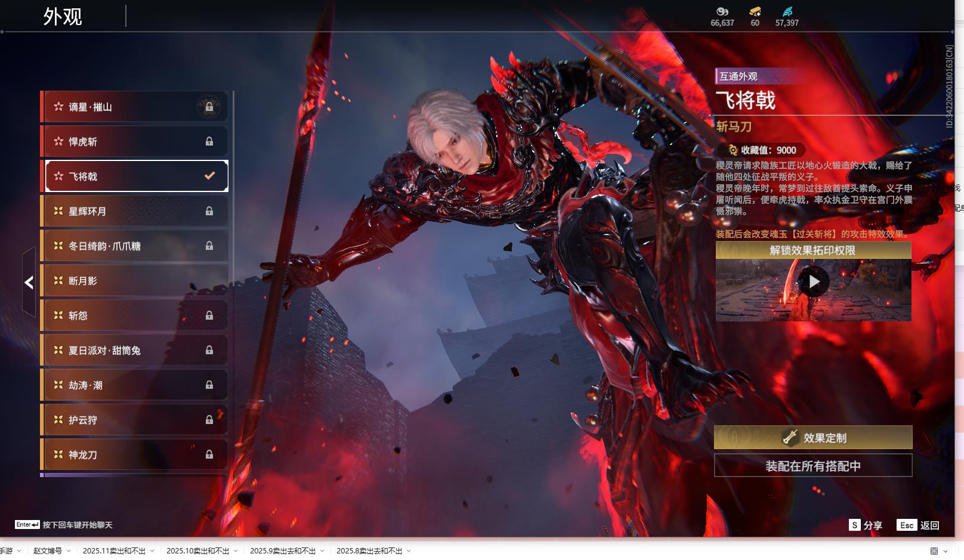Play the skin effect preview video
This screenshot has width=964, height=560.
(814, 281)
